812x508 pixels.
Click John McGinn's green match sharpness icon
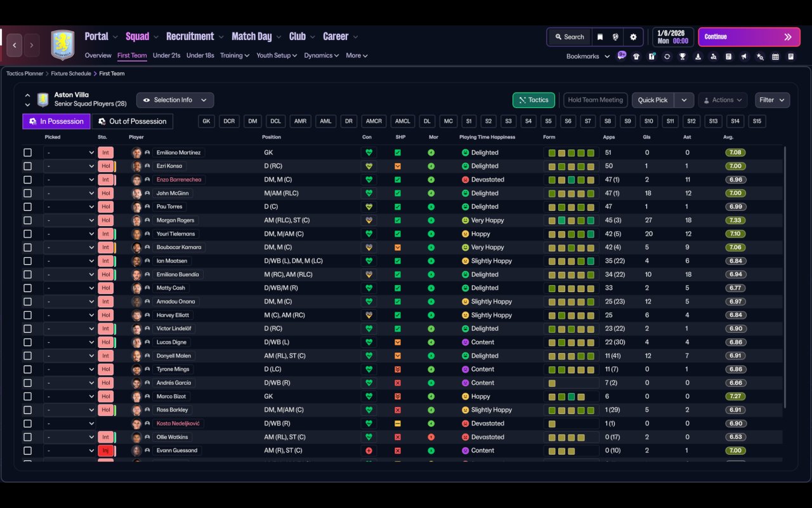click(x=398, y=193)
